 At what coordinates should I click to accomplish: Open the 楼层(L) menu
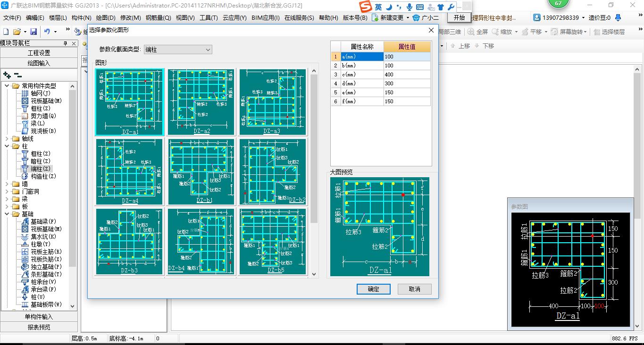pos(58,18)
